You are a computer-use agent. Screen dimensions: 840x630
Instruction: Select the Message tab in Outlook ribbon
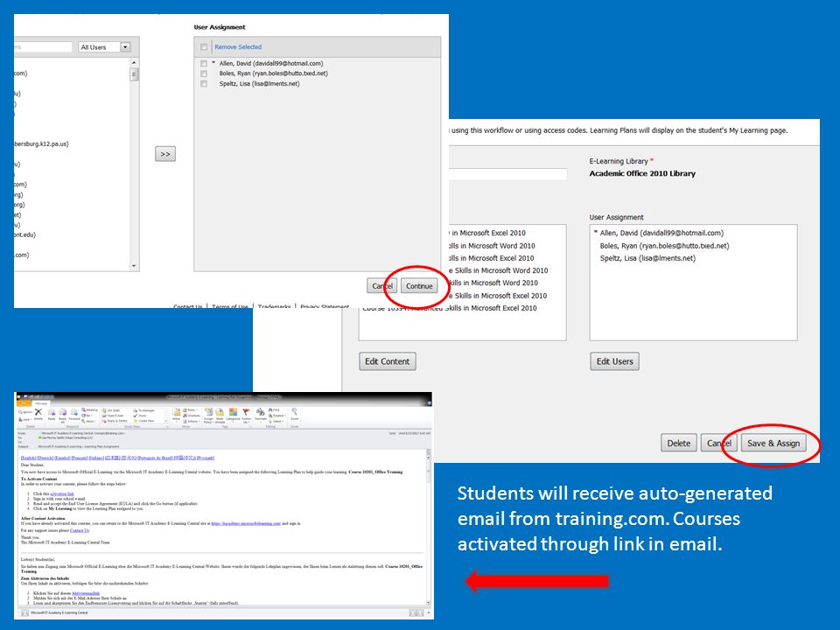[41, 403]
